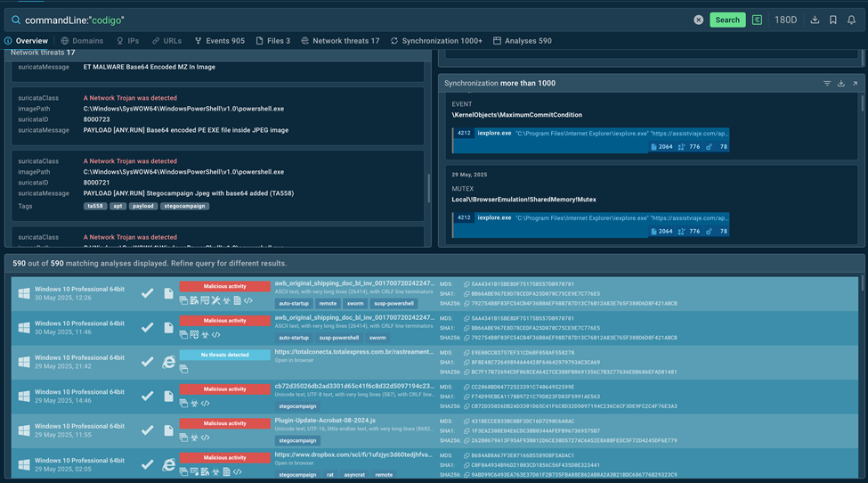The image size is (868, 483).
Task: Open the Analyses 590 tab
Action: [523, 41]
